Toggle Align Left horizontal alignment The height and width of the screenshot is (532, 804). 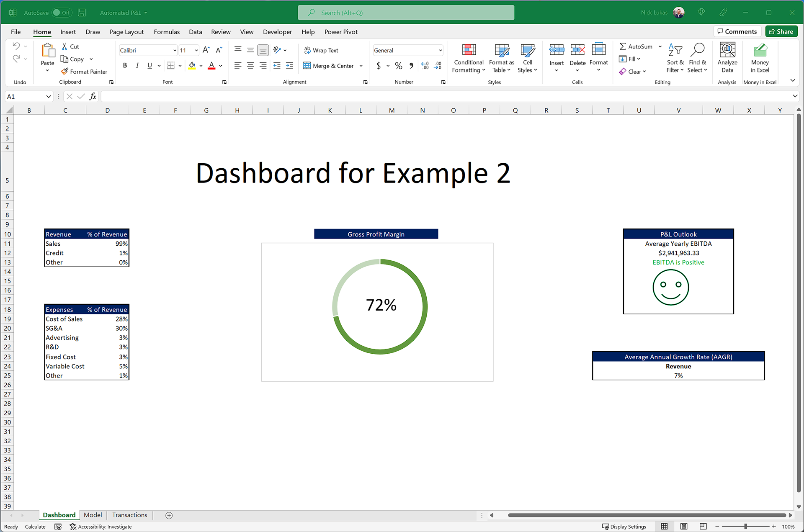point(238,66)
